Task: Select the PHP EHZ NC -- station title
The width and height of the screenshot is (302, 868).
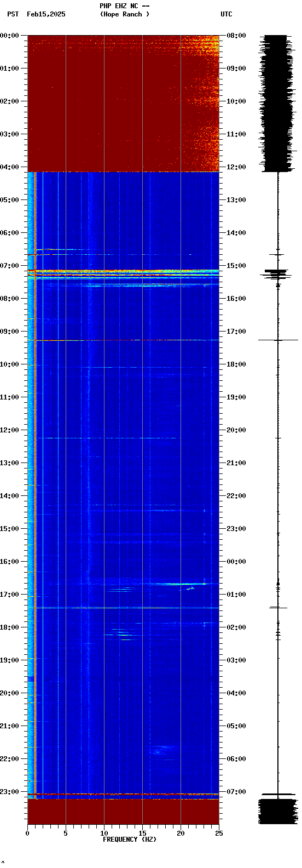Action: coord(125,6)
